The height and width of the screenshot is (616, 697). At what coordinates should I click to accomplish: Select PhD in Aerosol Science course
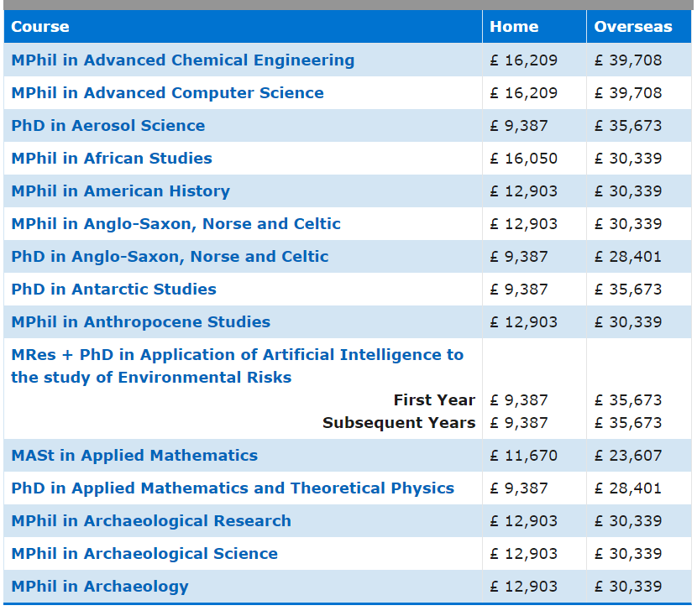[x=108, y=126]
